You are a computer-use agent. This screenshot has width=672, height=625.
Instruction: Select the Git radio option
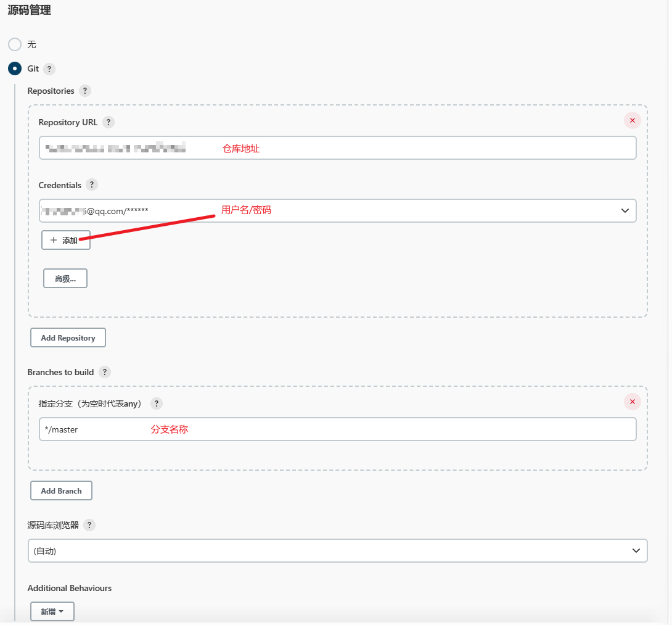pos(15,68)
